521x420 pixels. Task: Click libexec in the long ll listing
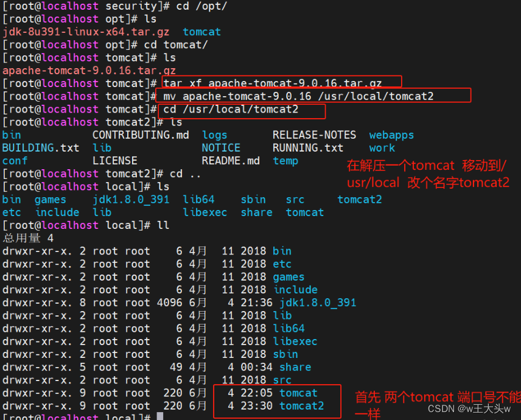[x=295, y=341]
